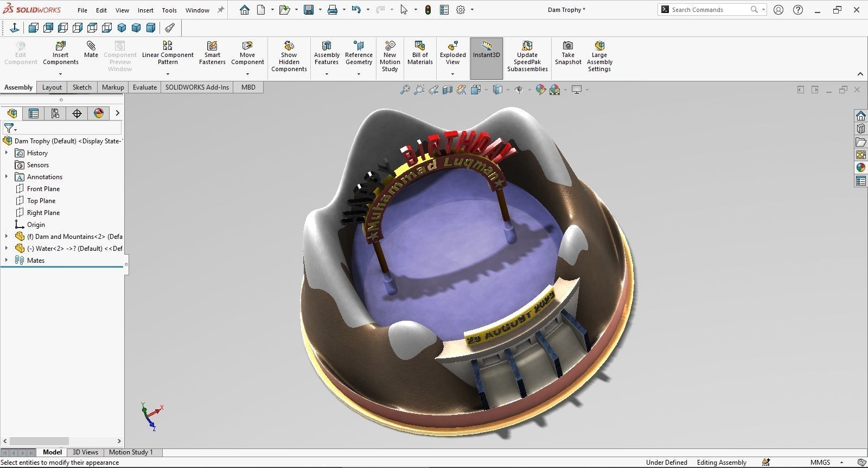Open Appearances sphere in task pane

pos(861,168)
